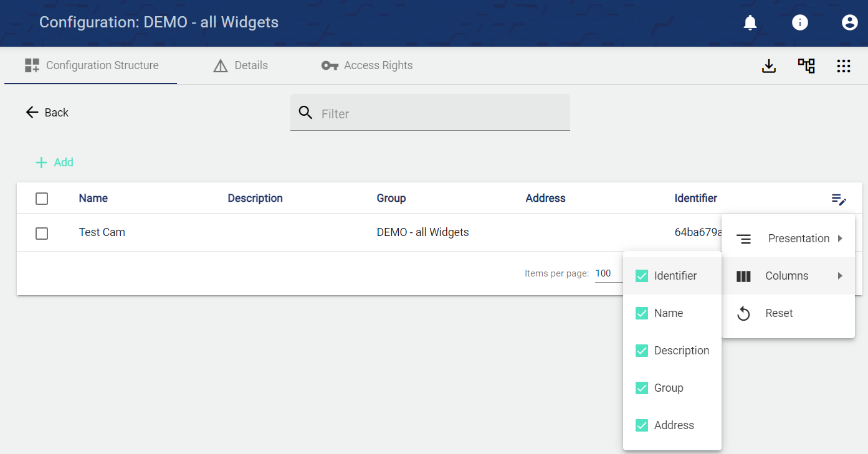Open the tree structure view icon
The image size is (868, 454).
click(x=806, y=66)
